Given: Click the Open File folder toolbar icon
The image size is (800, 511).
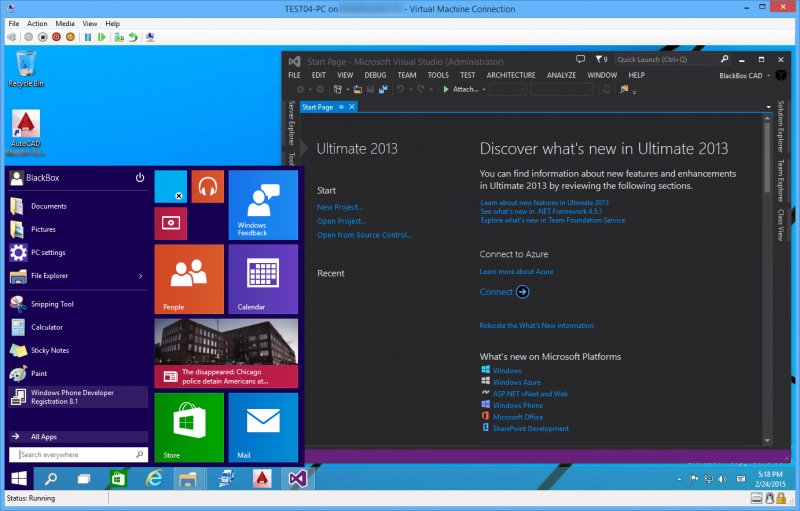Looking at the screenshot, I should pos(358,89).
